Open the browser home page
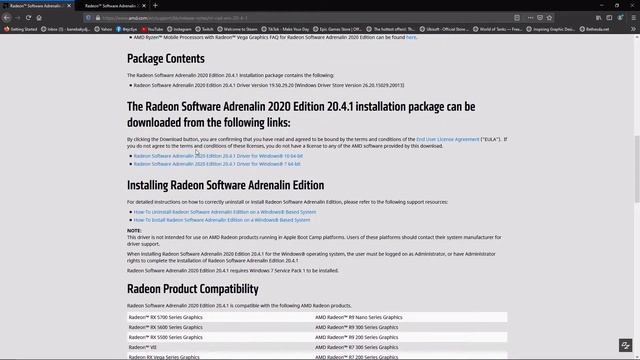 [x=39, y=18]
